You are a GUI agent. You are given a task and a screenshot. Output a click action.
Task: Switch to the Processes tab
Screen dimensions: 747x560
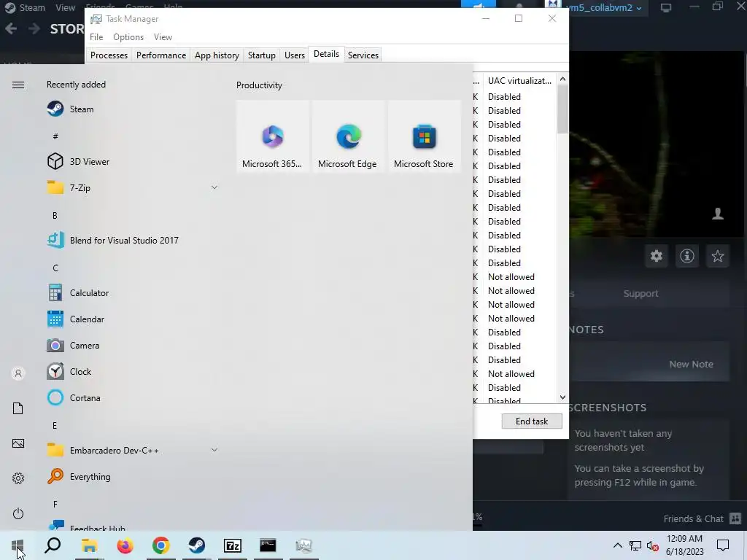pos(109,55)
